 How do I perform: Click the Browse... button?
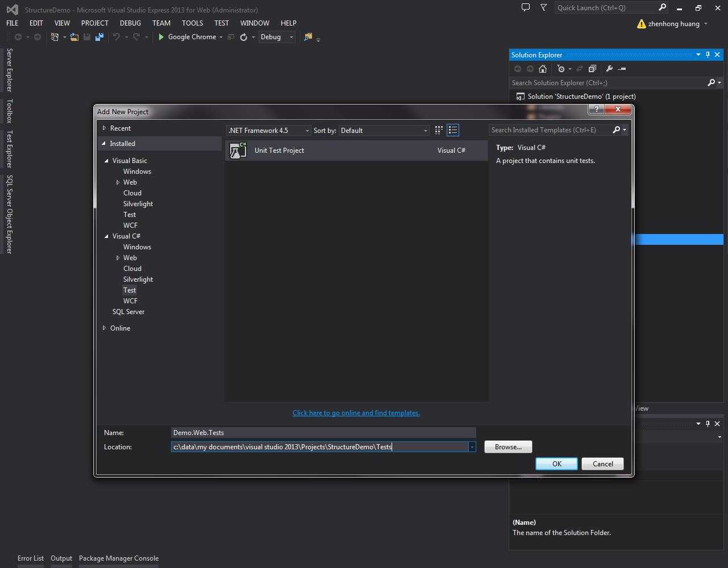tap(508, 447)
